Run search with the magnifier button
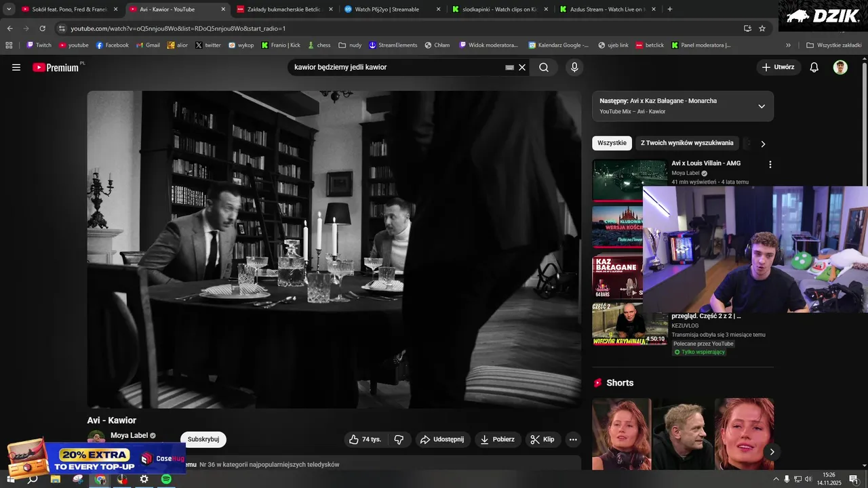The image size is (868, 488). pos(544,67)
